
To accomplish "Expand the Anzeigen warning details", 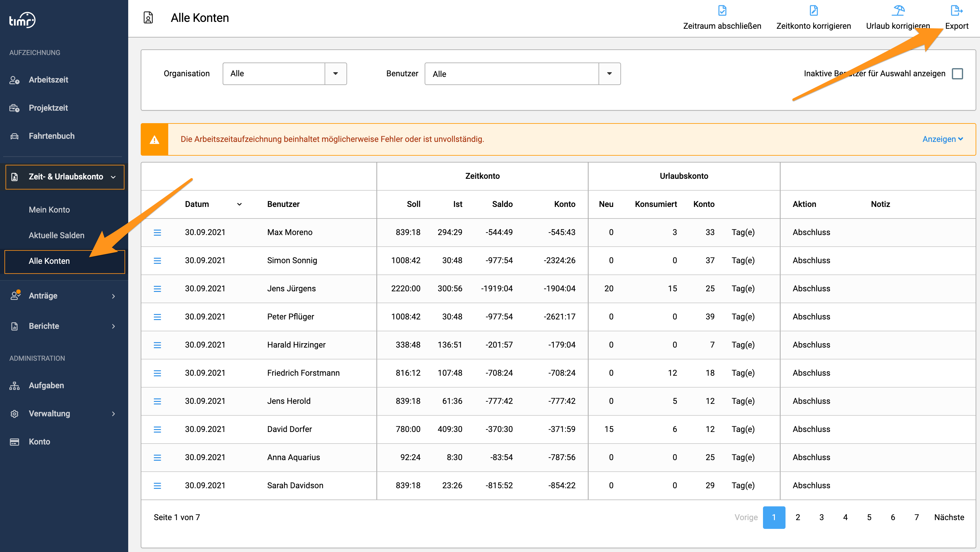I will click(x=942, y=139).
